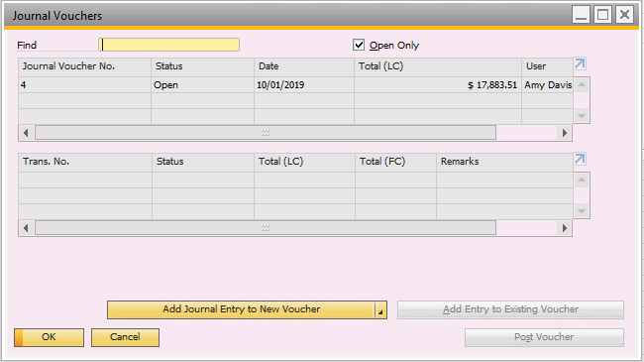
Task: Open the Add Journal Entry dropdown arrow
Action: (x=380, y=310)
